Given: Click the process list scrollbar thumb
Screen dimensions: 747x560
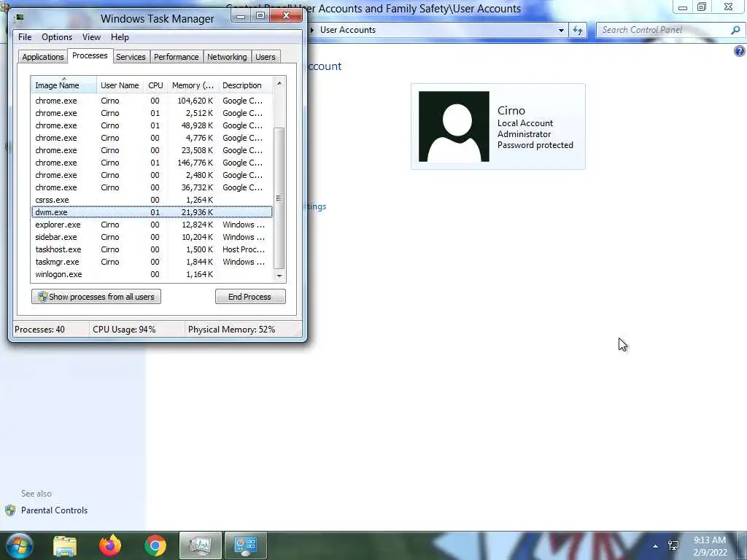Looking at the screenshot, I should [279, 198].
